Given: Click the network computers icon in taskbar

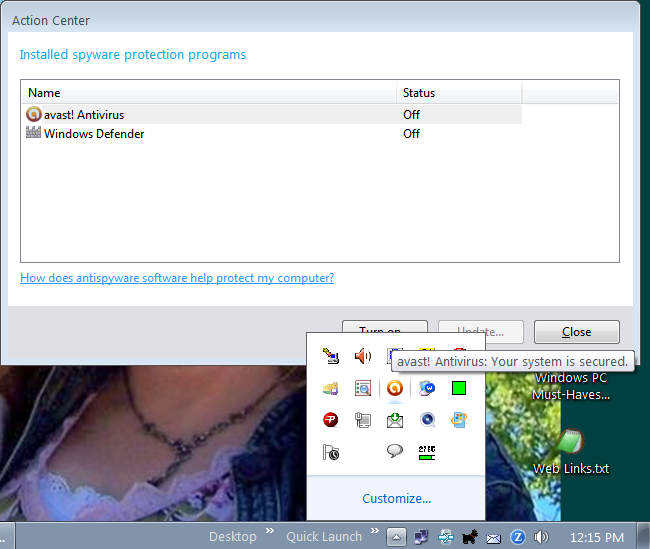Looking at the screenshot, I should coord(421,537).
